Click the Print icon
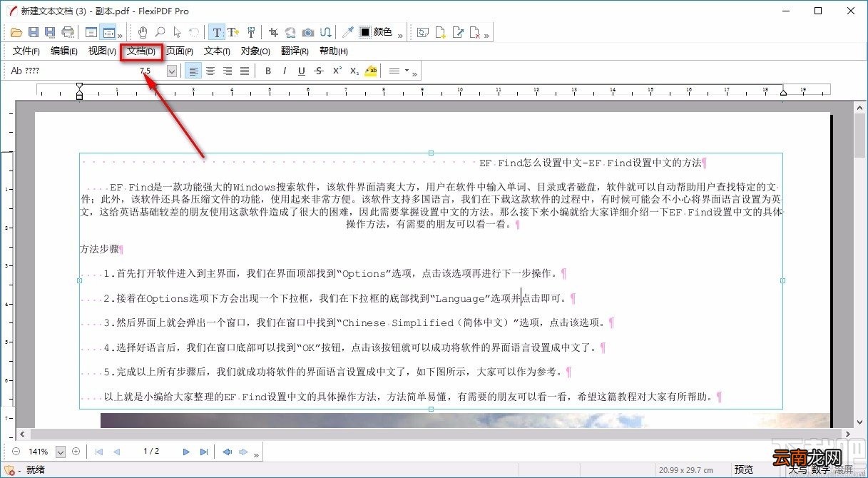868x478 pixels. (x=68, y=32)
